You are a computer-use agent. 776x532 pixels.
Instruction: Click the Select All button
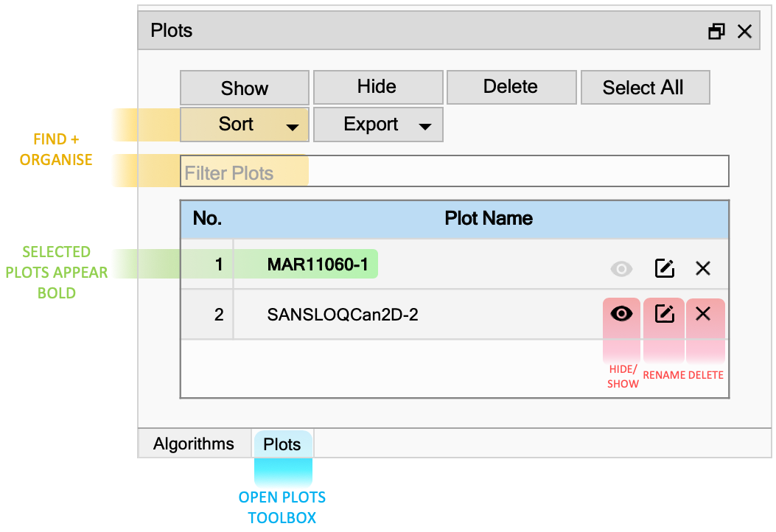click(x=646, y=88)
